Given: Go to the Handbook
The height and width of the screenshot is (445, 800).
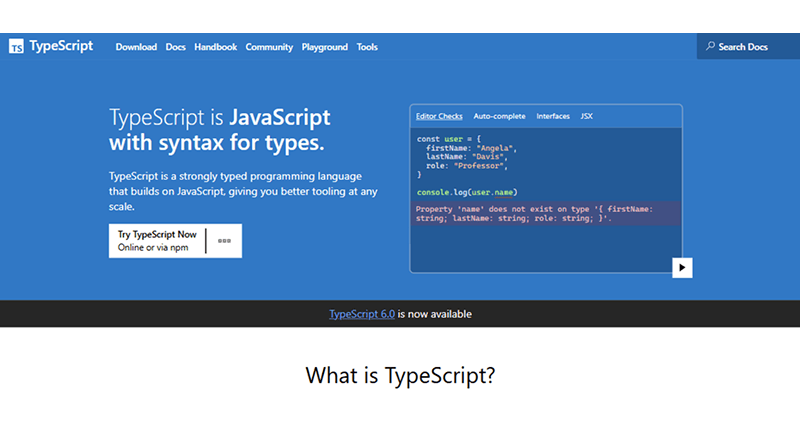Looking at the screenshot, I should click(x=215, y=47).
